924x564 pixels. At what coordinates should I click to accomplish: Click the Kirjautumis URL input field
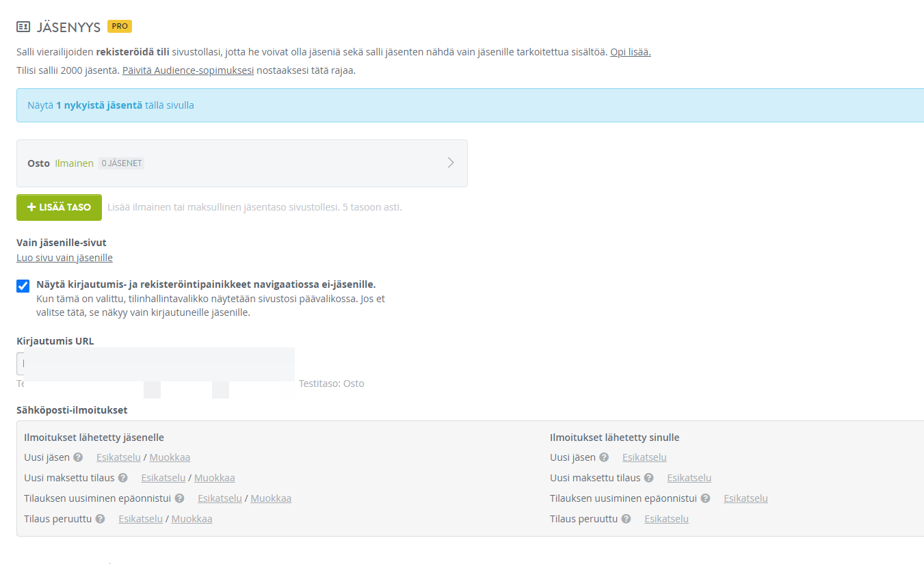(x=155, y=364)
